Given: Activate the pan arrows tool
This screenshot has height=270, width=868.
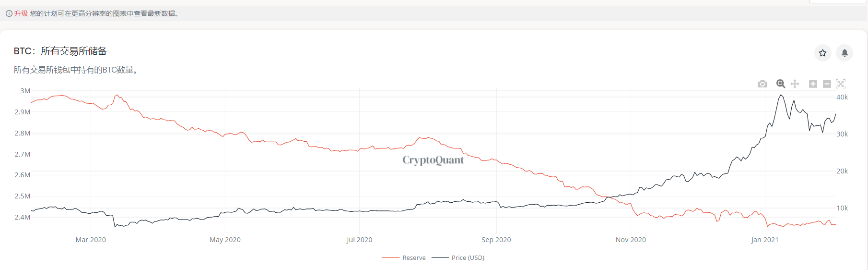Looking at the screenshot, I should coord(795,84).
